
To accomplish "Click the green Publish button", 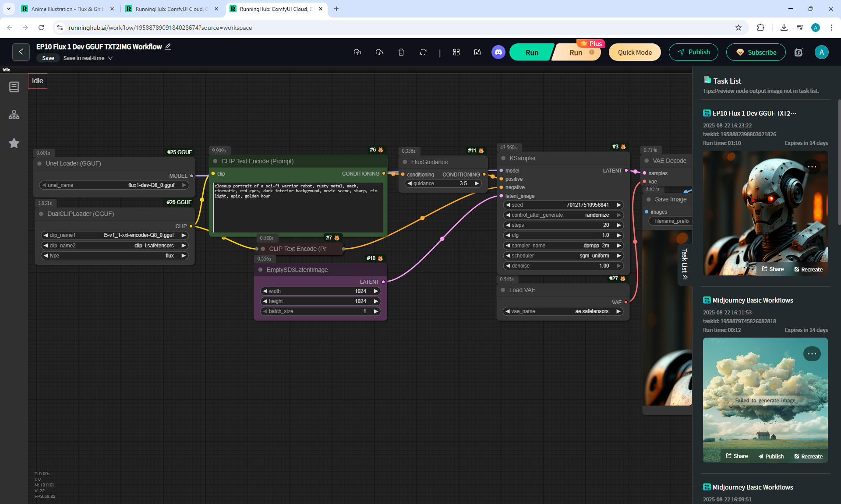I will 693,52.
